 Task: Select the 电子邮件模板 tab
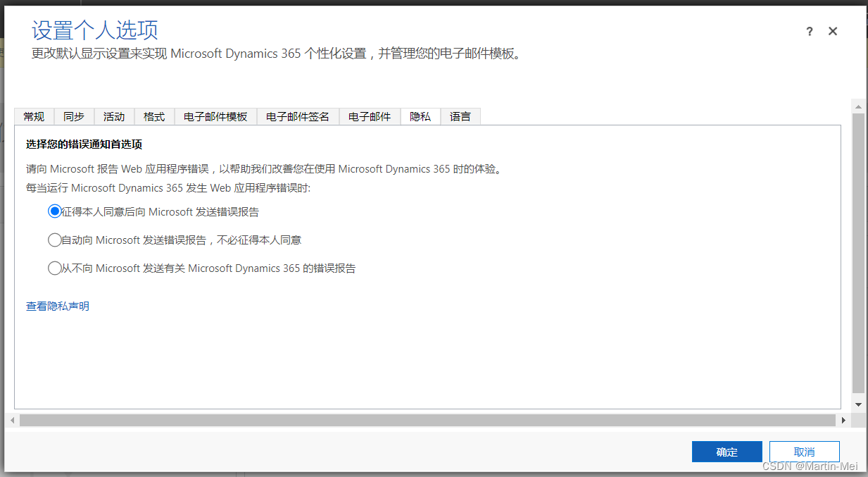215,116
